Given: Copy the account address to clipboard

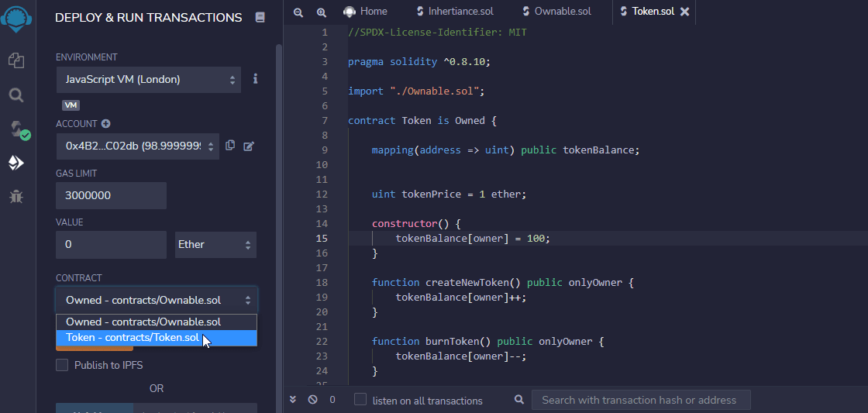Looking at the screenshot, I should click(230, 145).
